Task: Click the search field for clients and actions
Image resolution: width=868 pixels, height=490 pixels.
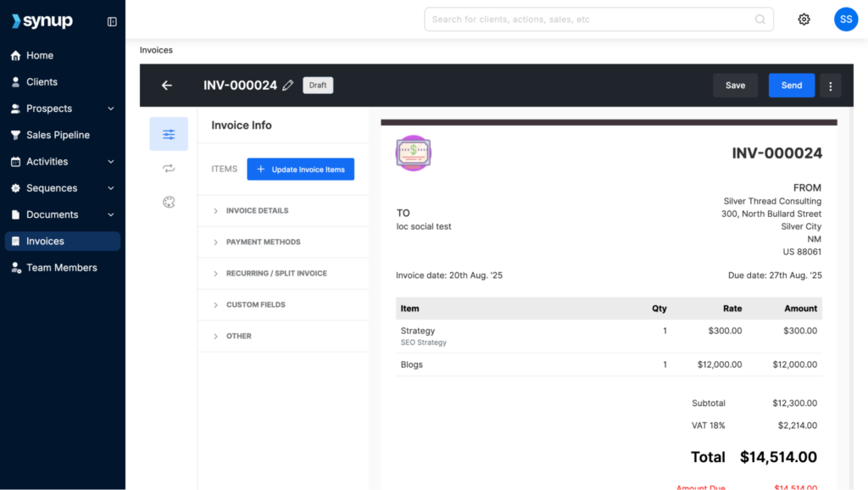Action: tap(598, 19)
